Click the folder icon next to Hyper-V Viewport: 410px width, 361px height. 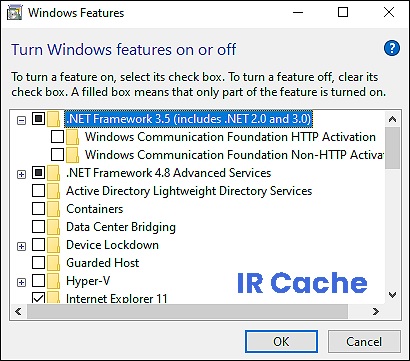(53, 281)
